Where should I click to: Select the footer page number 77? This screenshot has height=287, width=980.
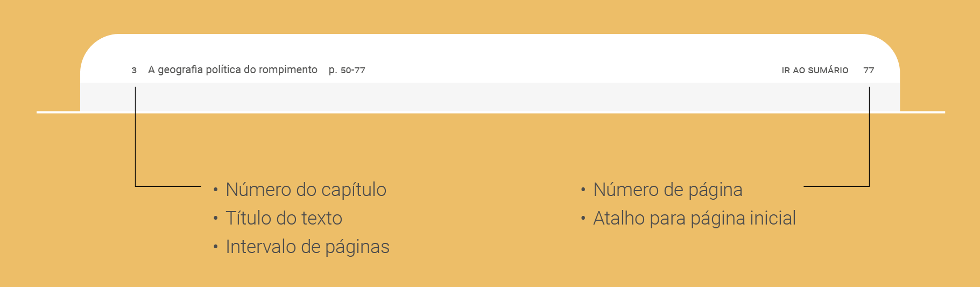click(x=869, y=71)
